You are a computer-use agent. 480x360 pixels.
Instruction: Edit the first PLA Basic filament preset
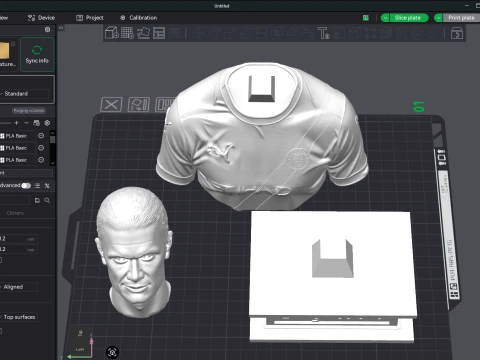tap(41, 136)
